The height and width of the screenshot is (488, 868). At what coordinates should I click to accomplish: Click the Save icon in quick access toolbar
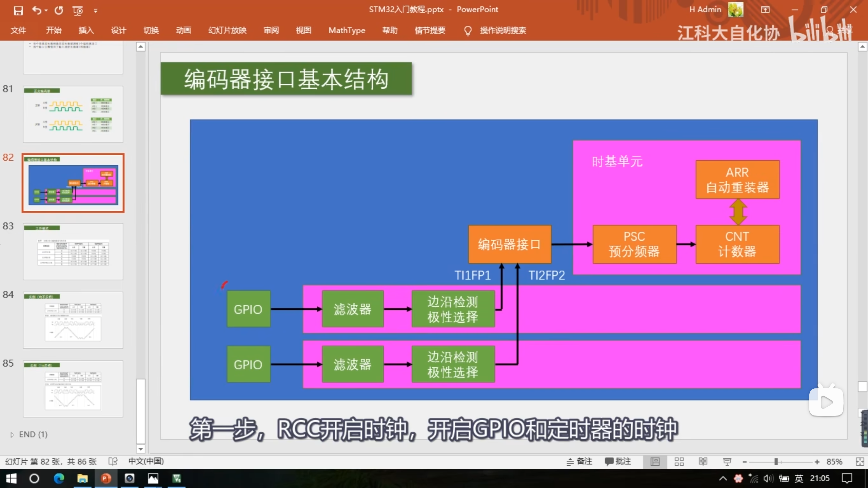(18, 11)
